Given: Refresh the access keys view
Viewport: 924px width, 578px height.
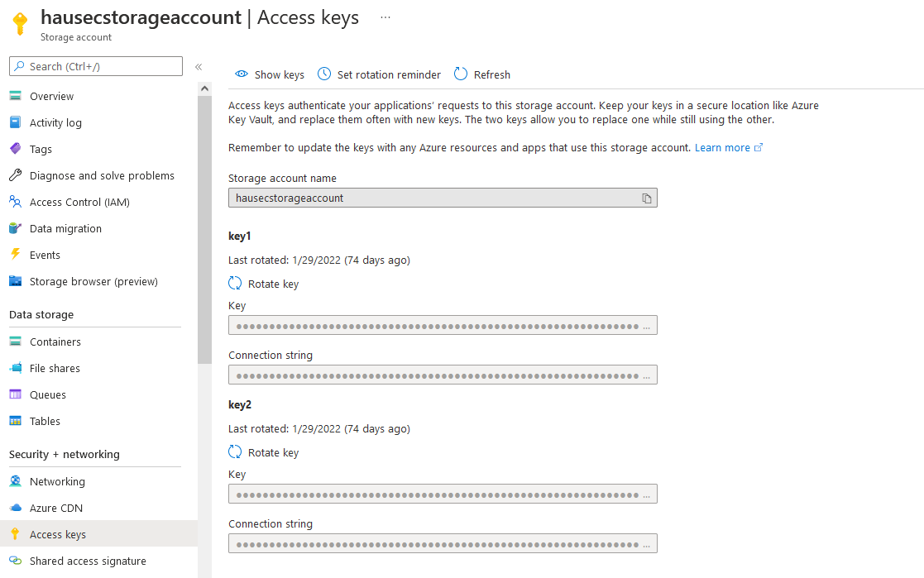Looking at the screenshot, I should [481, 74].
